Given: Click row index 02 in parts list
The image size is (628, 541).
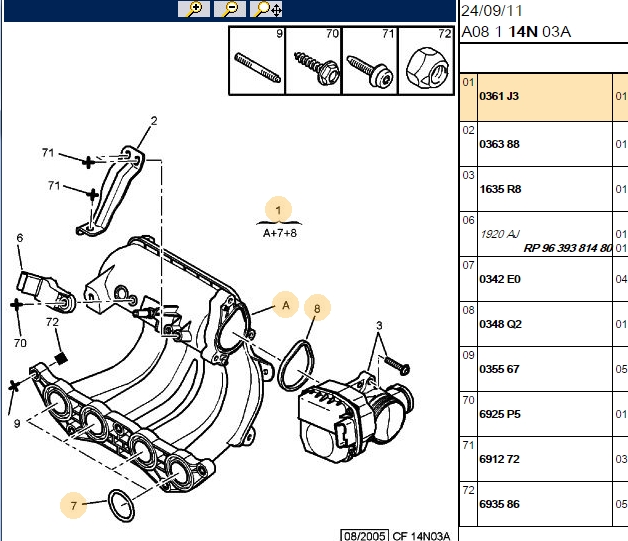Looking at the screenshot, I should pos(468,131).
